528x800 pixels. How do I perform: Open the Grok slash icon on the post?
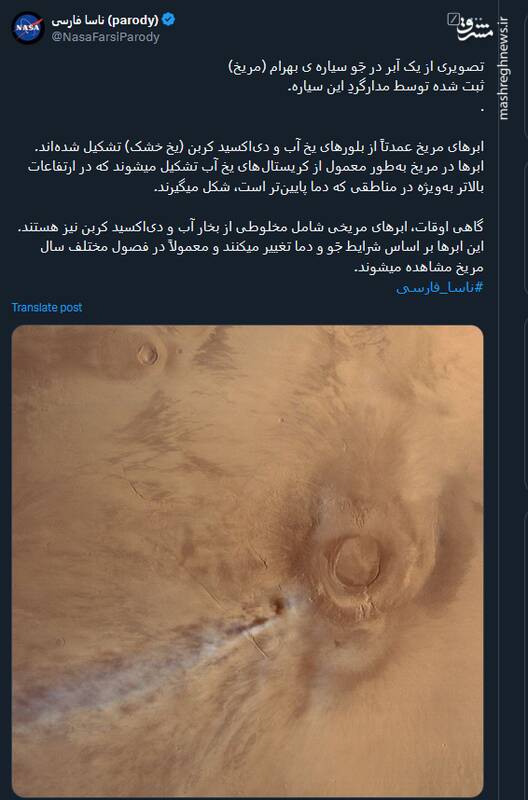click(453, 19)
